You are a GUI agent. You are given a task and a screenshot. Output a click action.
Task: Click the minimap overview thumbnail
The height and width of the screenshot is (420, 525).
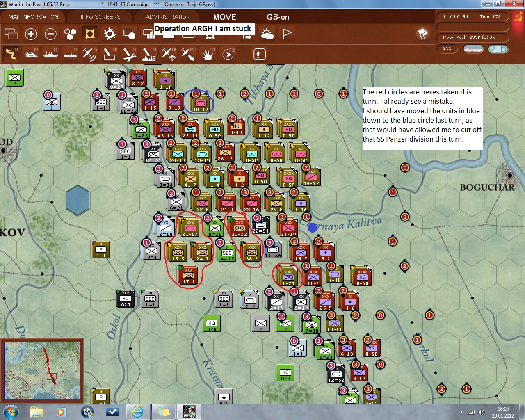coord(42,371)
